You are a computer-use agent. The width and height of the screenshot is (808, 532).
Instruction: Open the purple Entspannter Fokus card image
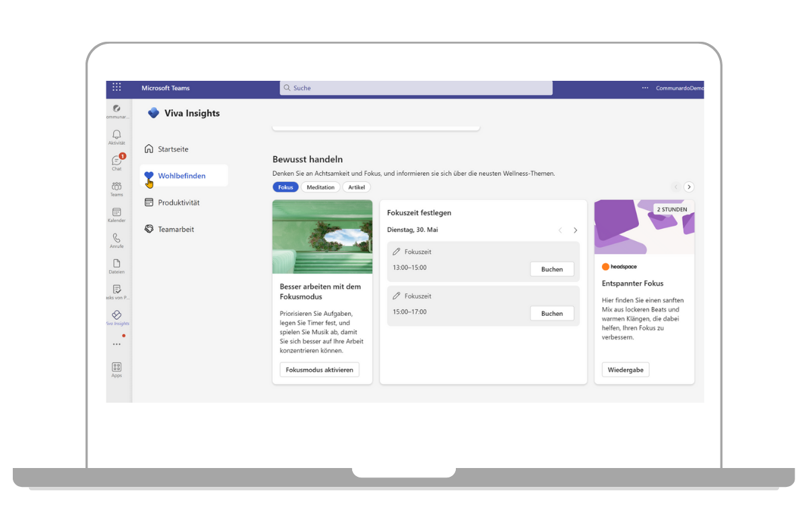coord(644,227)
